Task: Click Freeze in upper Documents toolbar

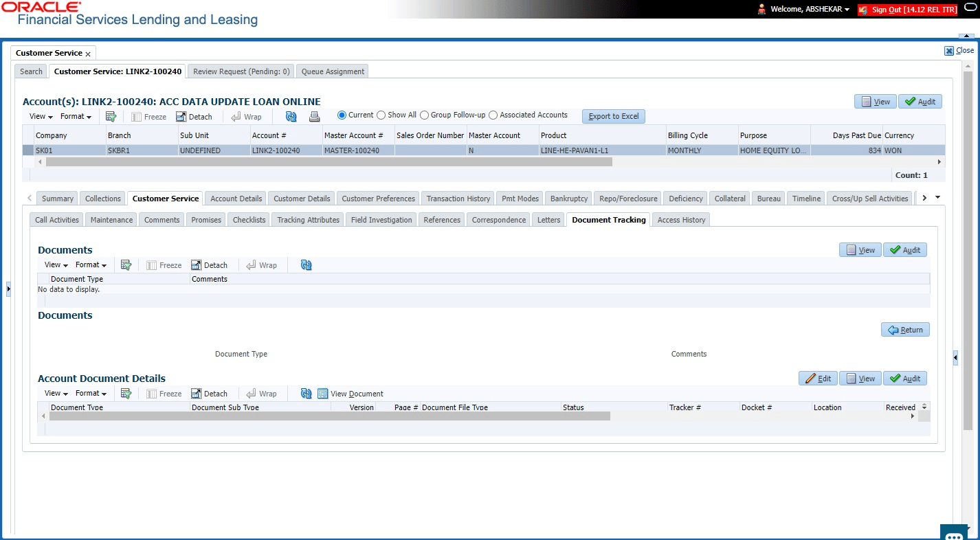Action: 164,265
